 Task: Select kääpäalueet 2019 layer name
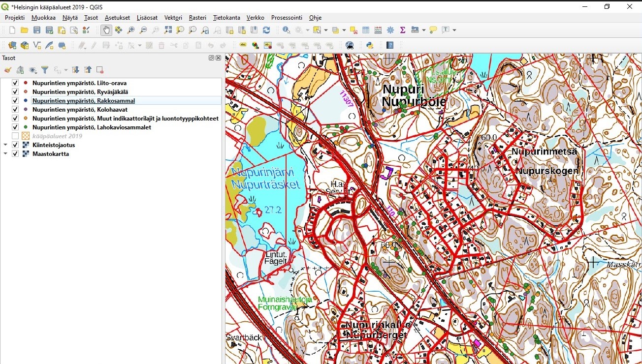(57, 136)
